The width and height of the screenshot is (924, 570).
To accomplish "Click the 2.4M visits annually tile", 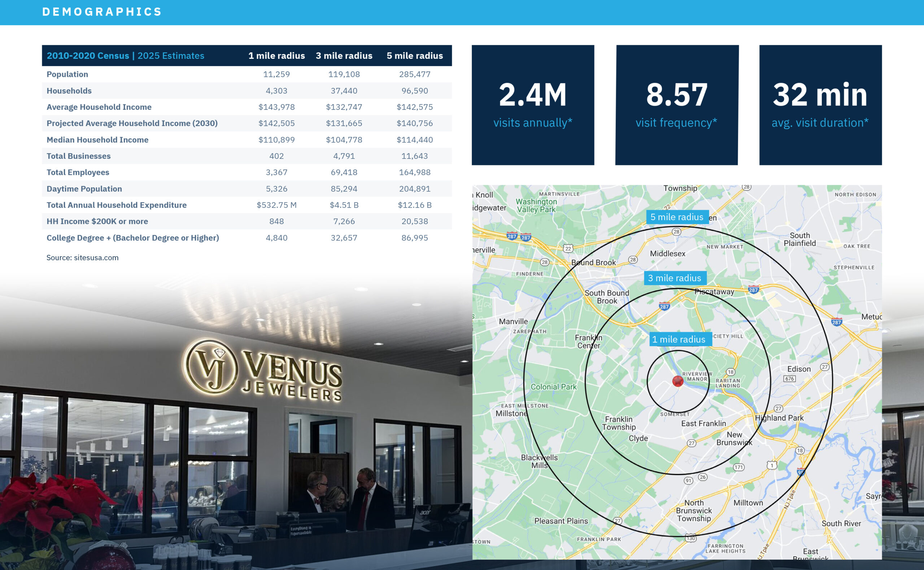I will point(532,105).
